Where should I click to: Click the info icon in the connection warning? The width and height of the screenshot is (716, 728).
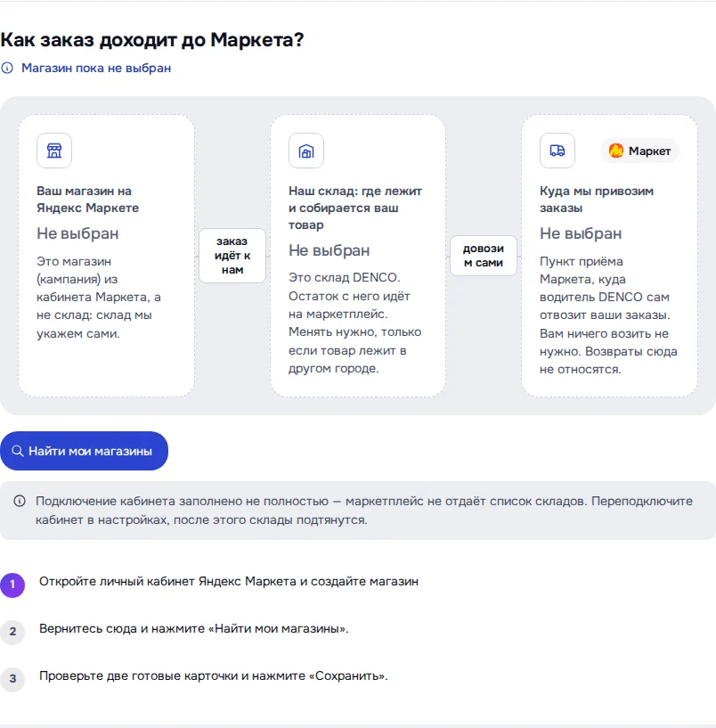pos(20,501)
